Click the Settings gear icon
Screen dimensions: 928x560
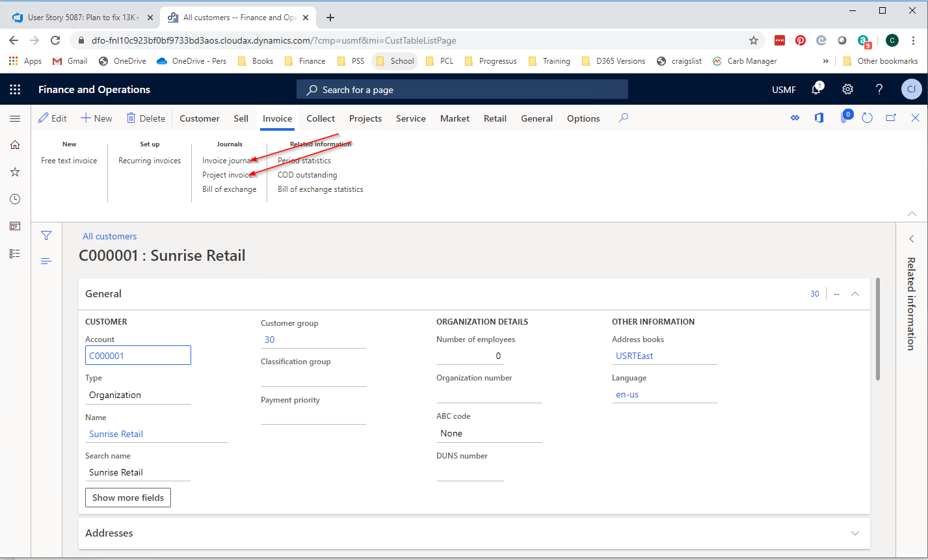point(847,89)
